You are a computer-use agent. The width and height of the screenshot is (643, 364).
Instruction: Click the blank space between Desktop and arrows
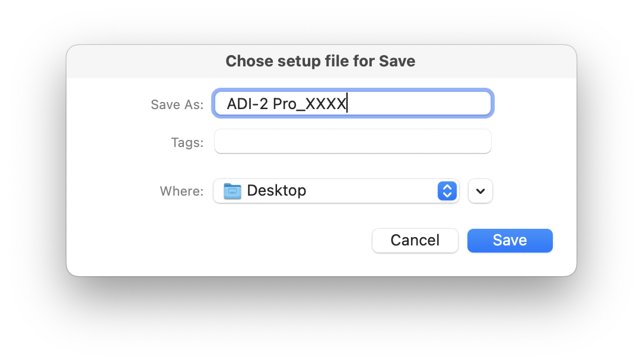point(371,191)
